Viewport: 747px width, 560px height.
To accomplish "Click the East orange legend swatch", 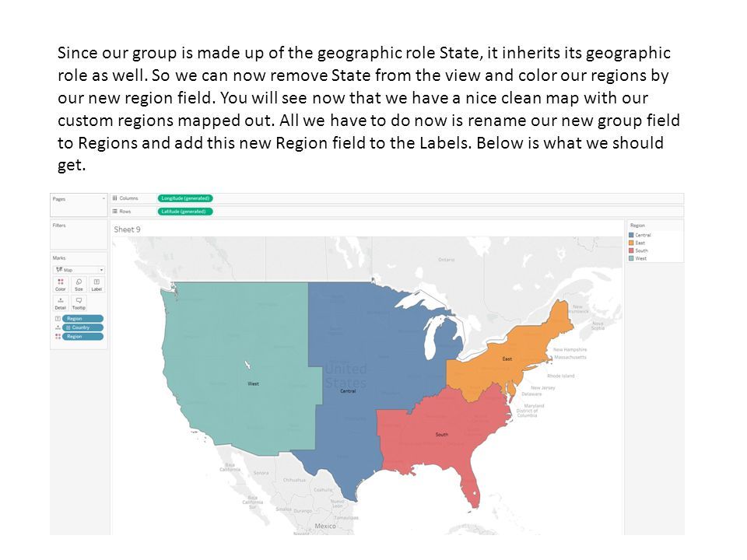I will tap(631, 243).
